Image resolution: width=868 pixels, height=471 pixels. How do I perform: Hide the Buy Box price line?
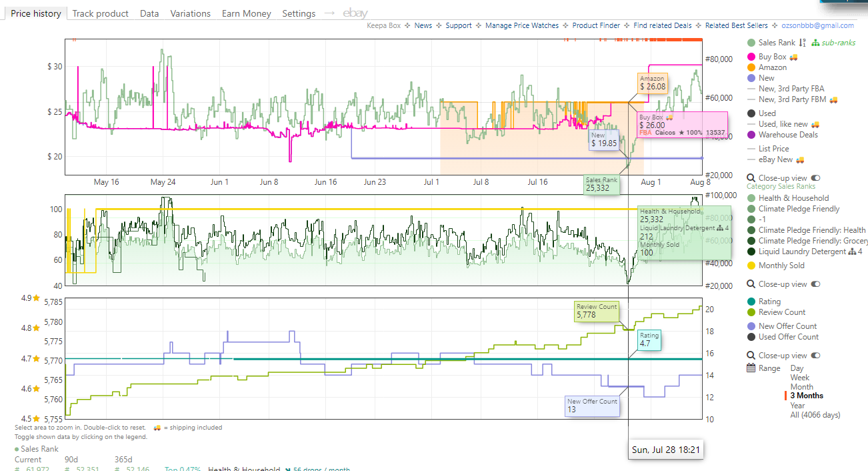(x=772, y=57)
